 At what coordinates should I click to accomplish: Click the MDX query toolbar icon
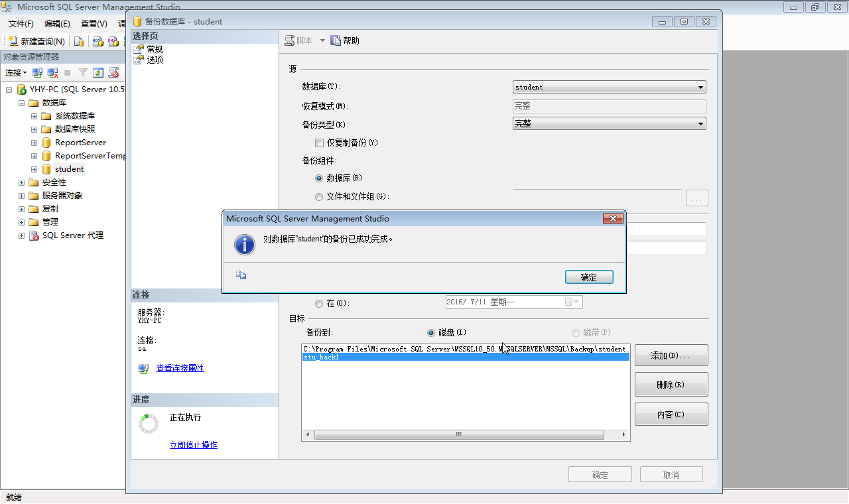tap(98, 41)
